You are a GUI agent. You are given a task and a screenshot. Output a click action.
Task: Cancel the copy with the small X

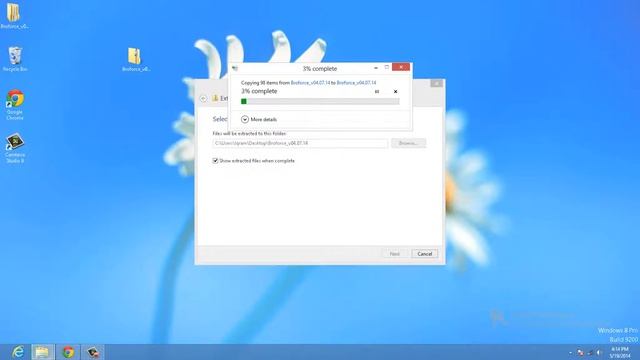395,91
